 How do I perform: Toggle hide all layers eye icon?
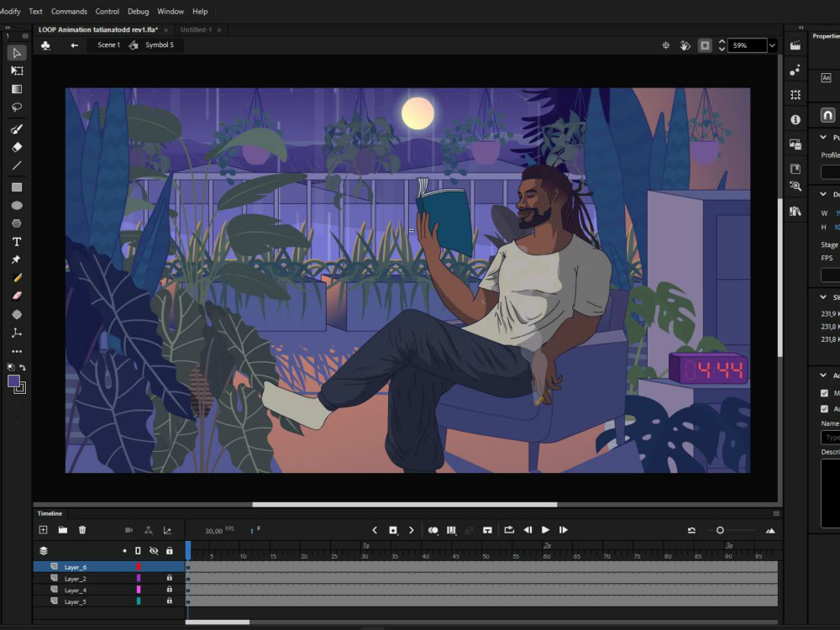click(x=154, y=551)
